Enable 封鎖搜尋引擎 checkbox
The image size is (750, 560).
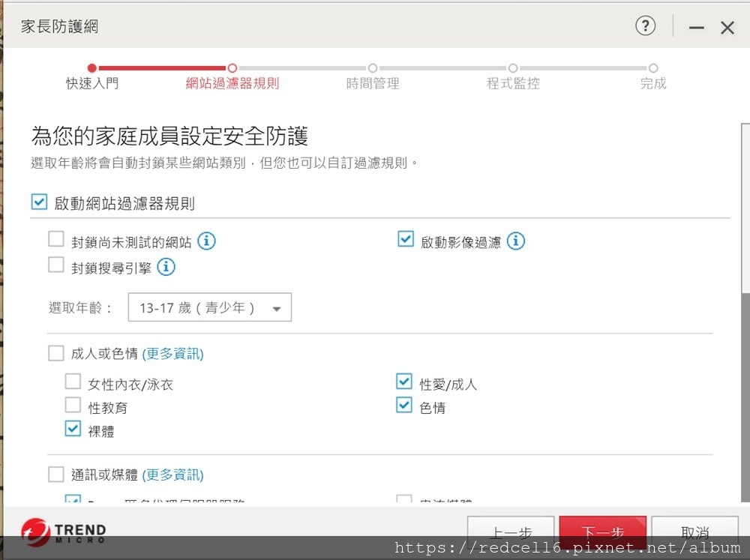pyautogui.click(x=56, y=265)
